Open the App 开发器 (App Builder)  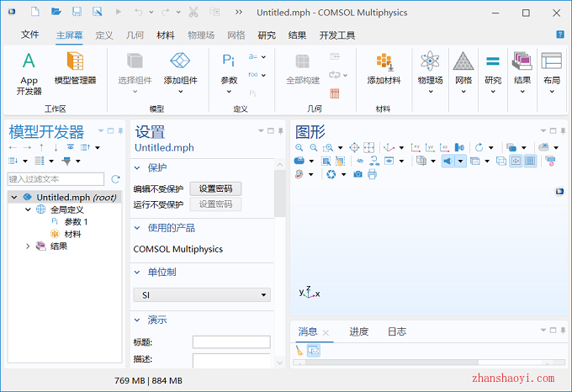click(29, 73)
